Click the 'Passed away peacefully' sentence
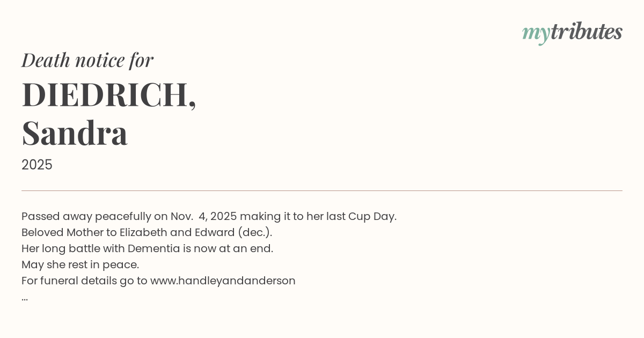Screen dimensions: 644x338 coord(87,216)
